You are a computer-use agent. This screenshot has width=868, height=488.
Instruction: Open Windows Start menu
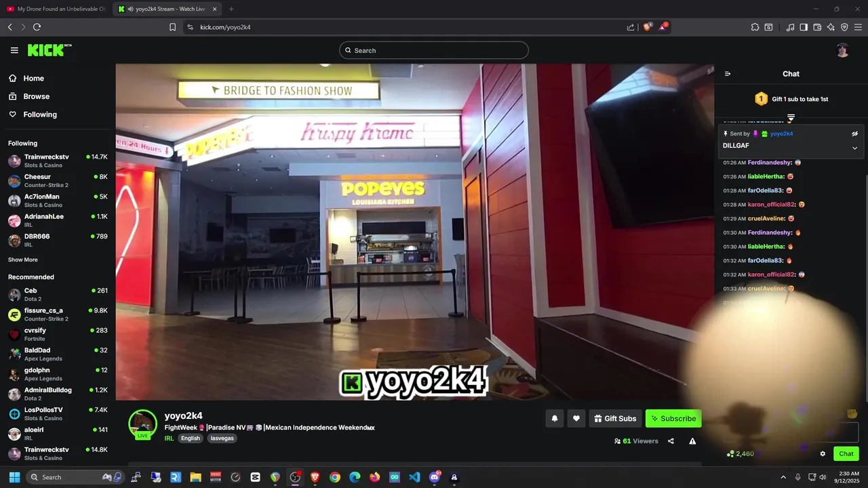(14, 477)
